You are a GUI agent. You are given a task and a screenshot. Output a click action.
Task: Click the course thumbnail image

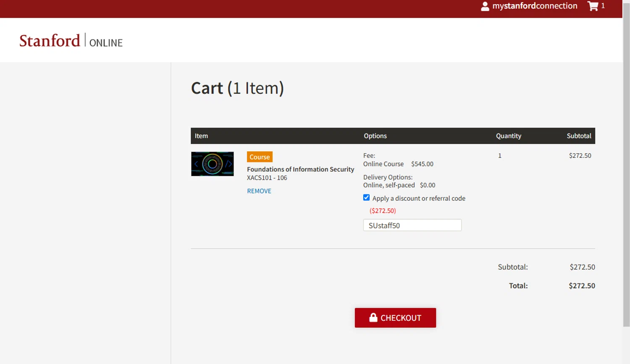(x=212, y=164)
